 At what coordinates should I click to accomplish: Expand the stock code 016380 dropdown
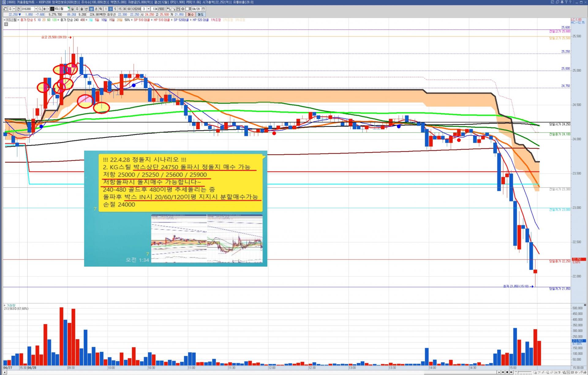pos(36,9)
